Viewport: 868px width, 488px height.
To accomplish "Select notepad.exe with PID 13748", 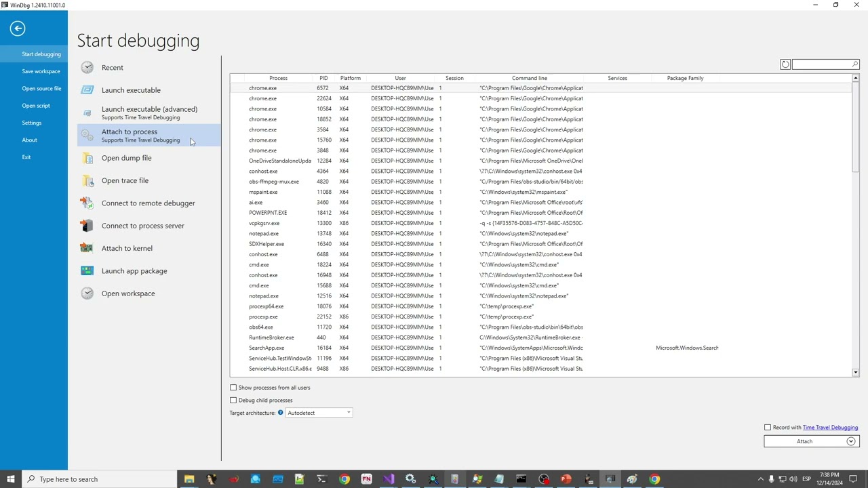I will pyautogui.click(x=540, y=233).
